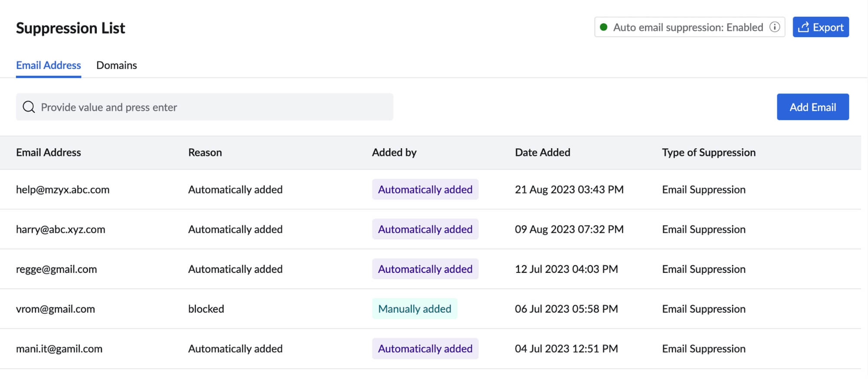Sort by the Date Added column header
The image size is (868, 391).
542,152
